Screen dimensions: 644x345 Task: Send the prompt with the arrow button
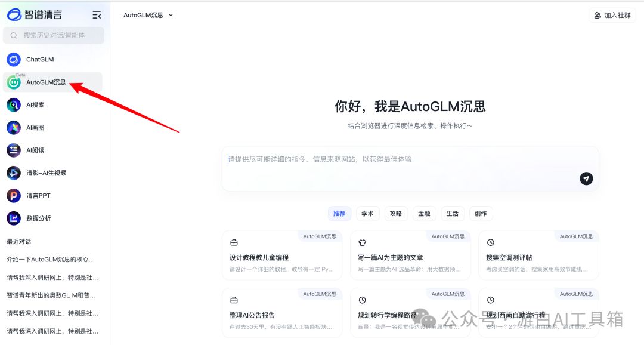tap(586, 178)
